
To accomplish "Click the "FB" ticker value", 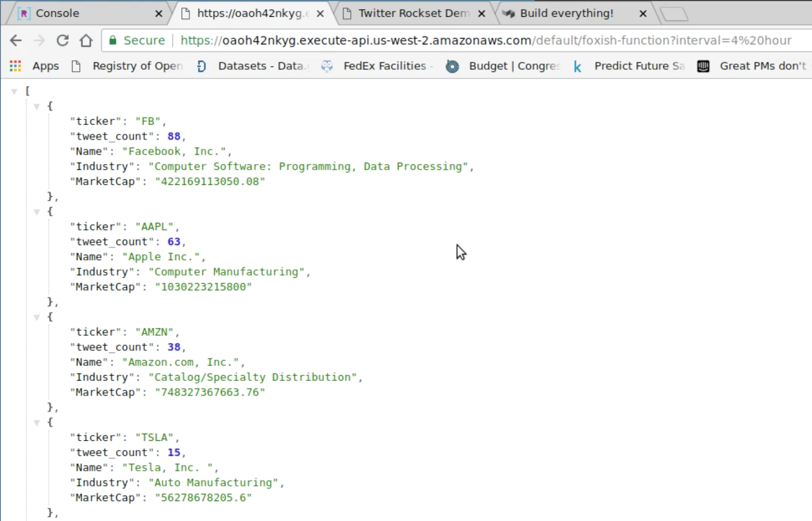I will 148,121.
